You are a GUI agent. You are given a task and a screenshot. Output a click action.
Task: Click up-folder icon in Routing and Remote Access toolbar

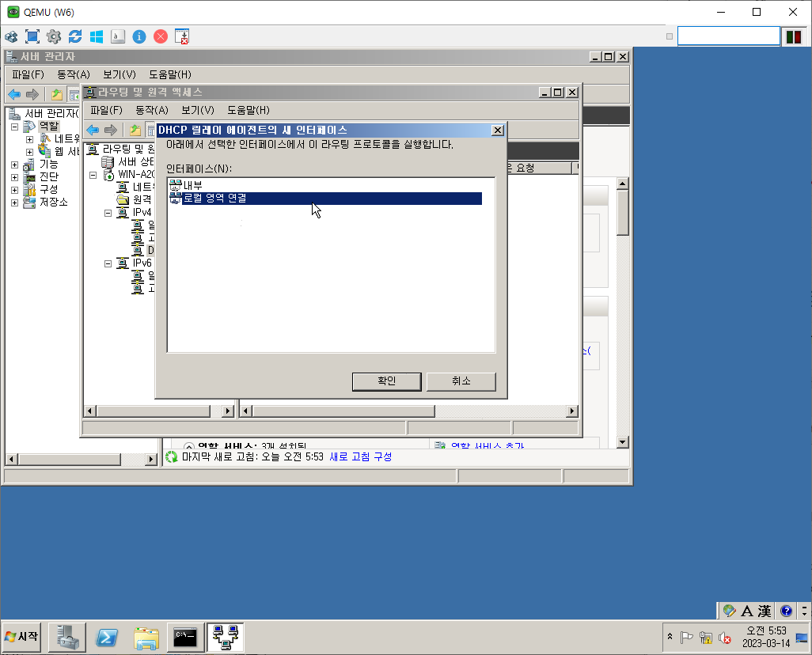(135, 130)
